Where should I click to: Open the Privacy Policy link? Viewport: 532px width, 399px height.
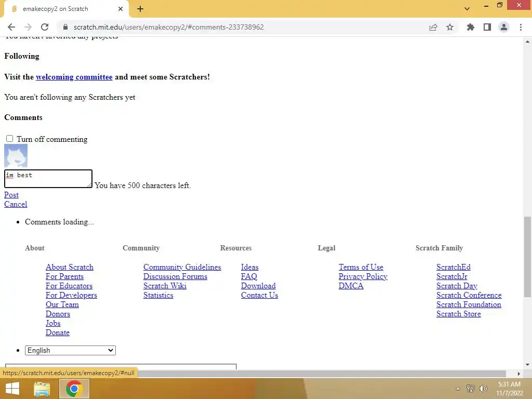(363, 276)
